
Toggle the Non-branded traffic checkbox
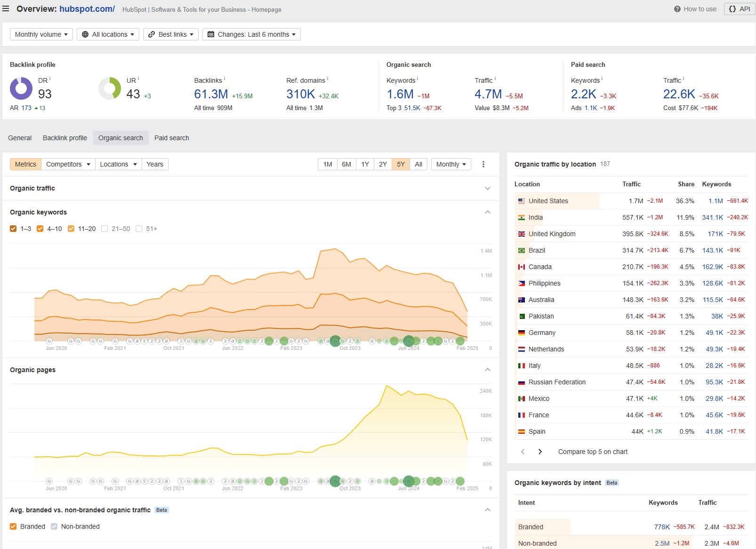coord(54,526)
